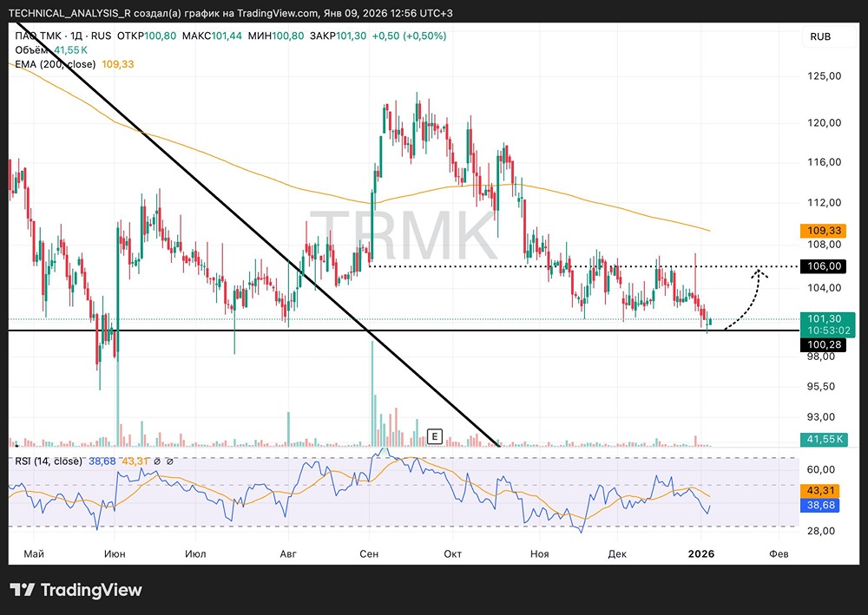Click the ПАО ТМК · 1Д · RUS symbol legend
The image size is (868, 615).
(63, 36)
